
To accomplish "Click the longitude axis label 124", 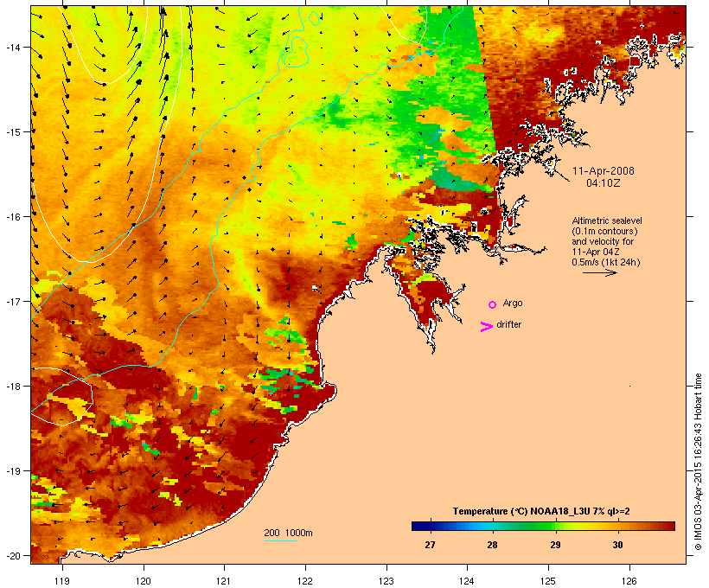I will tap(467, 581).
